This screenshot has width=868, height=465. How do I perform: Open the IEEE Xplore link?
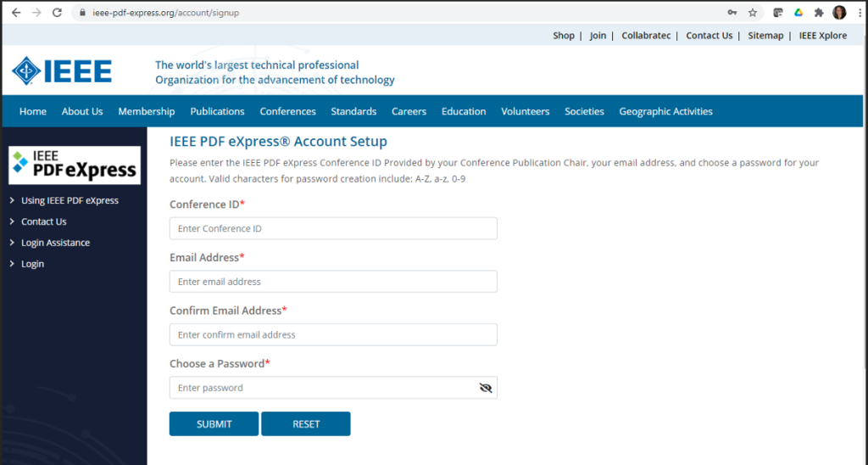click(x=822, y=36)
